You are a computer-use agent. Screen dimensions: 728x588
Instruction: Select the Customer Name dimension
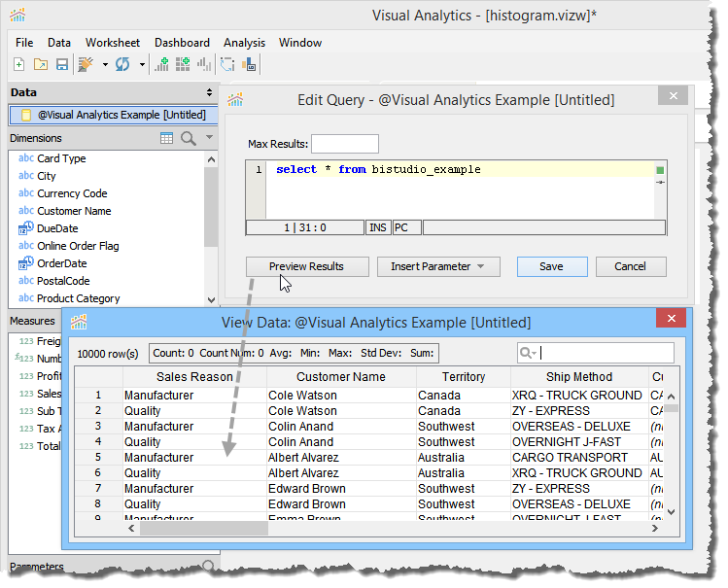pyautogui.click(x=74, y=211)
